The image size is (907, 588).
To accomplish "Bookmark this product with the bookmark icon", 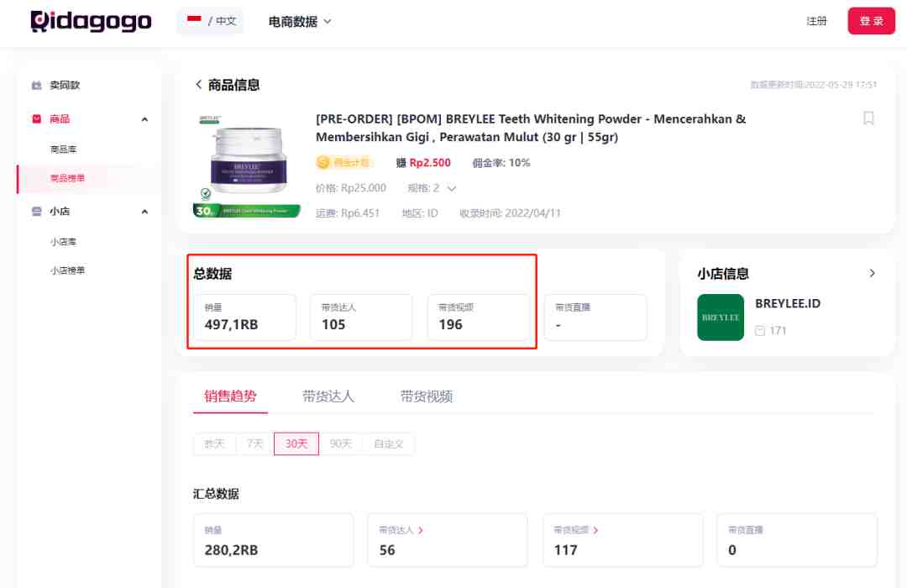I will click(868, 118).
